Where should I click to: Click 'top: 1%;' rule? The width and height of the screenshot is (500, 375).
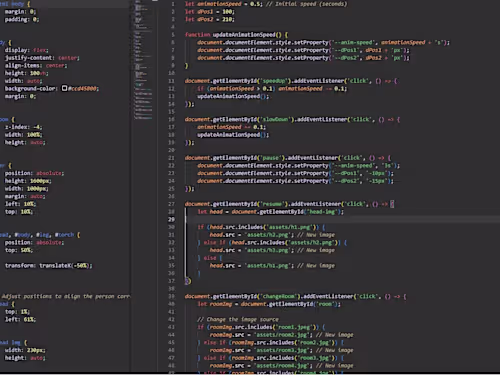[17, 312]
